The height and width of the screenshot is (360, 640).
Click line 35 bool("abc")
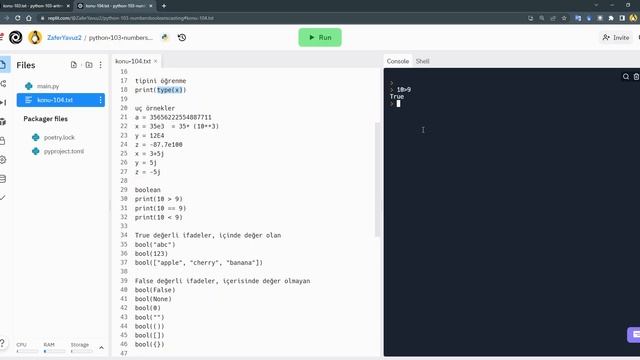coord(155,244)
